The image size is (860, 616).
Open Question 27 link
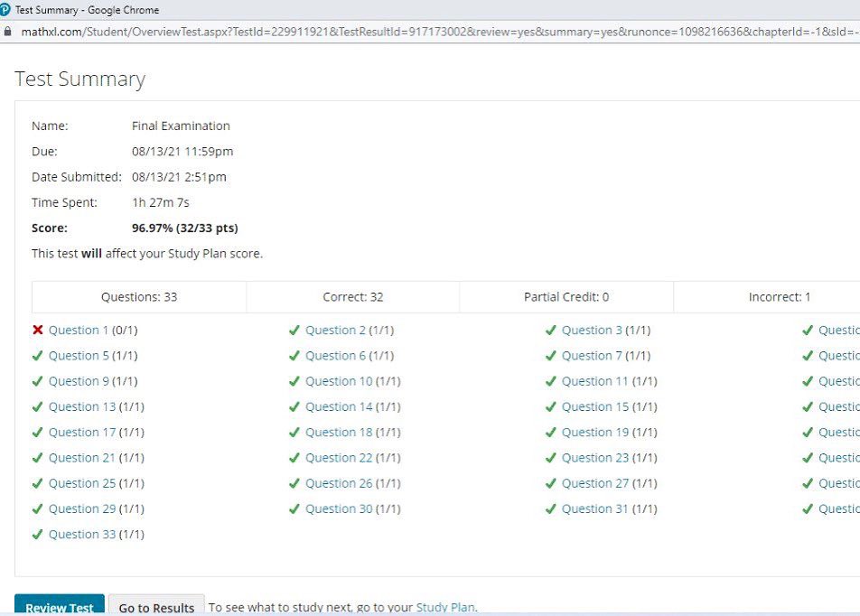pos(595,484)
